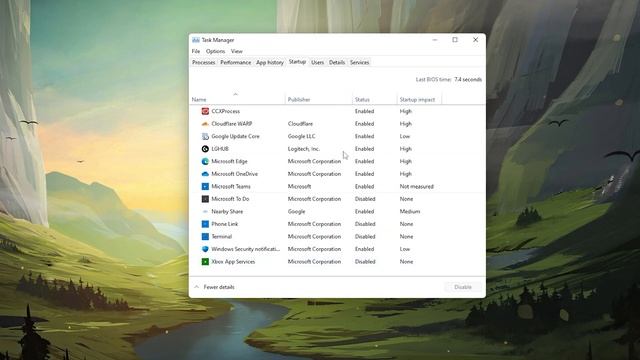Viewport: 640px width, 360px height.
Task: Select the LGHUB entry name
Action: point(220,149)
